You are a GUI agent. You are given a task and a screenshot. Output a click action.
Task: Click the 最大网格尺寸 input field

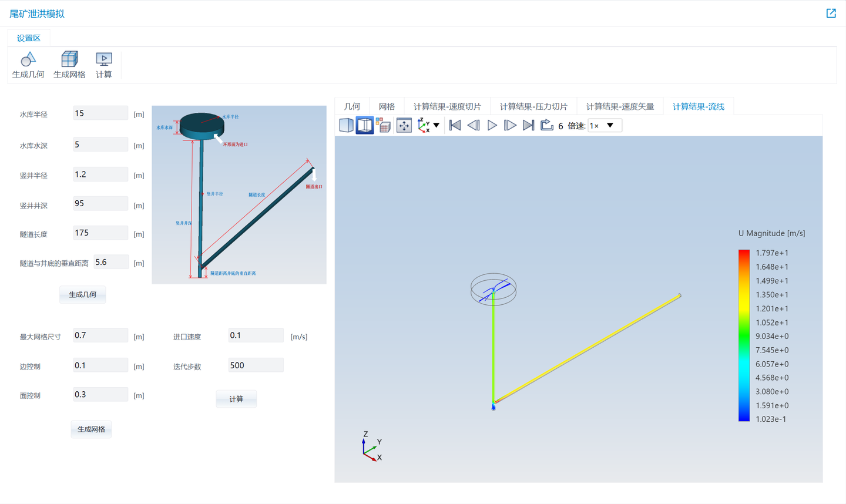tap(100, 335)
